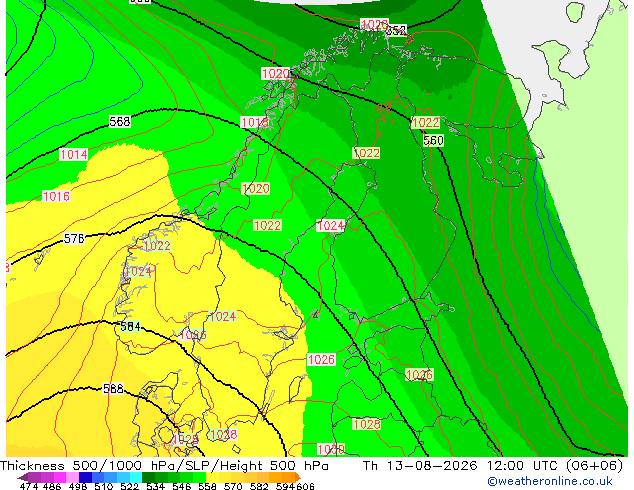Click the dark blue legend color swatch

point(85,477)
